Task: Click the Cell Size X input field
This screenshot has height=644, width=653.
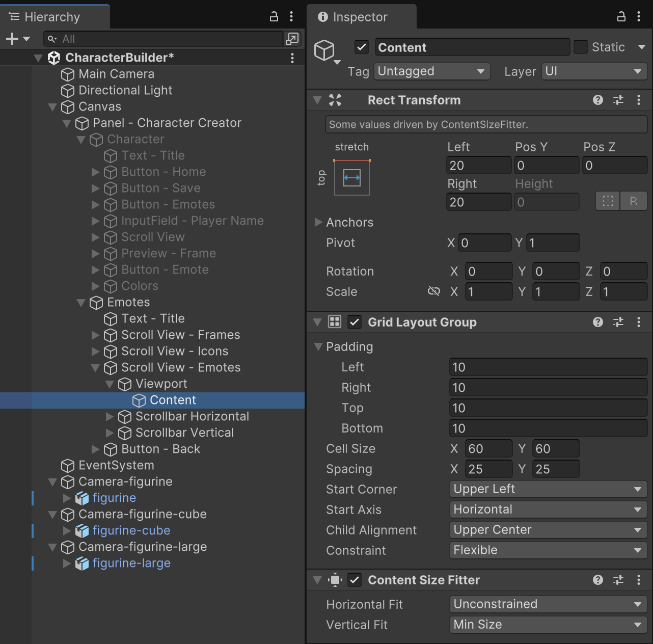Action: pyautogui.click(x=488, y=449)
